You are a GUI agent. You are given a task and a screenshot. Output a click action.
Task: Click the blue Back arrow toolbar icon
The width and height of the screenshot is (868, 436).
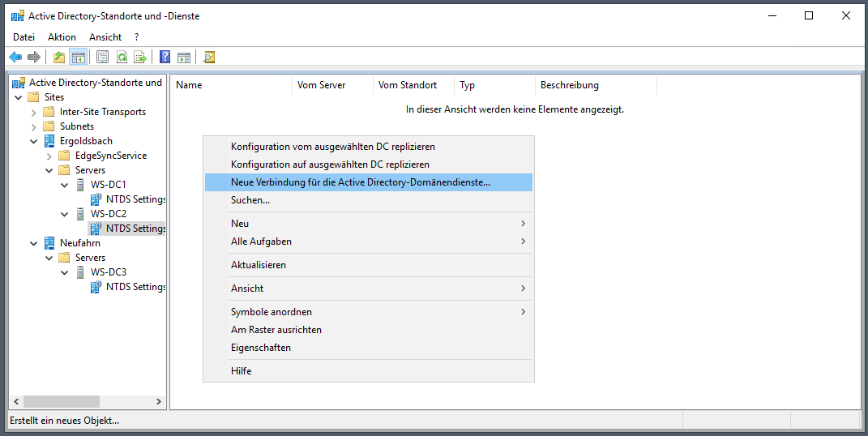point(15,57)
